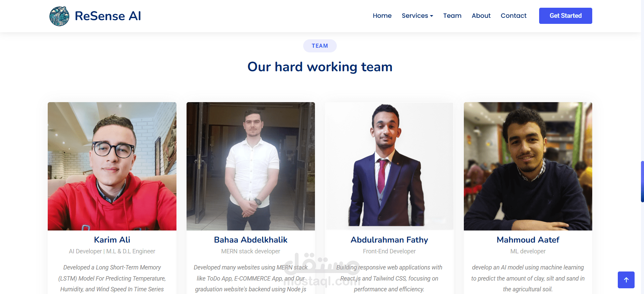
Task: Click the TEAM badge label
Action: click(x=320, y=46)
